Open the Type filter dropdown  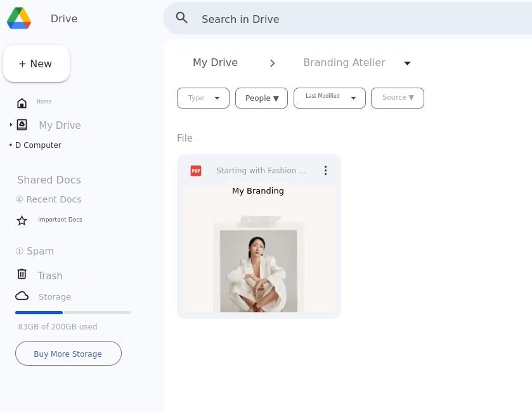coord(203,98)
